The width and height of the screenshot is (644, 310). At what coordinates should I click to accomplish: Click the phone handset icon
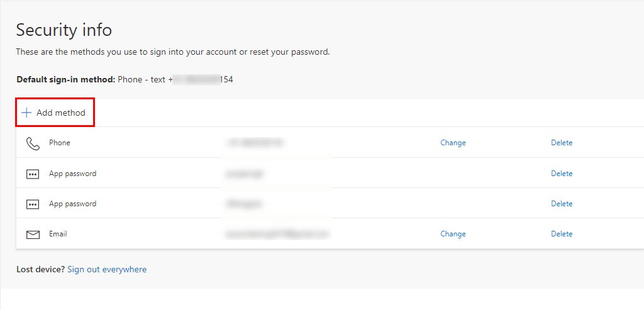click(33, 143)
